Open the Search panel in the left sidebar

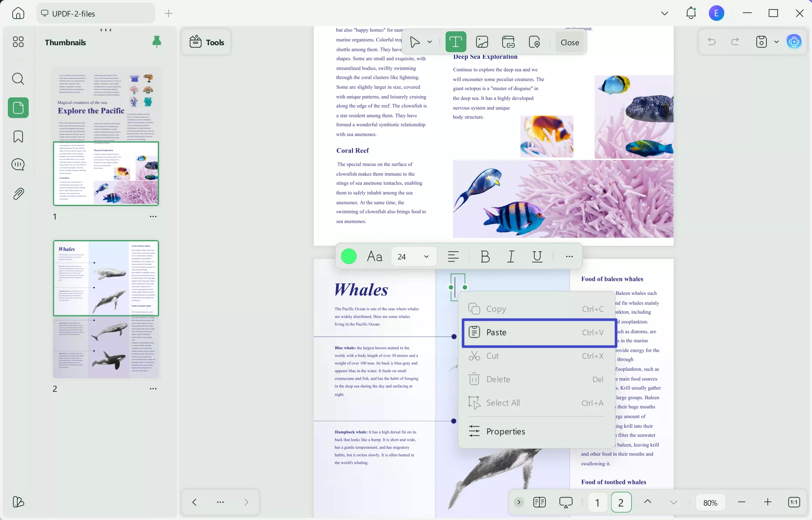pos(18,79)
